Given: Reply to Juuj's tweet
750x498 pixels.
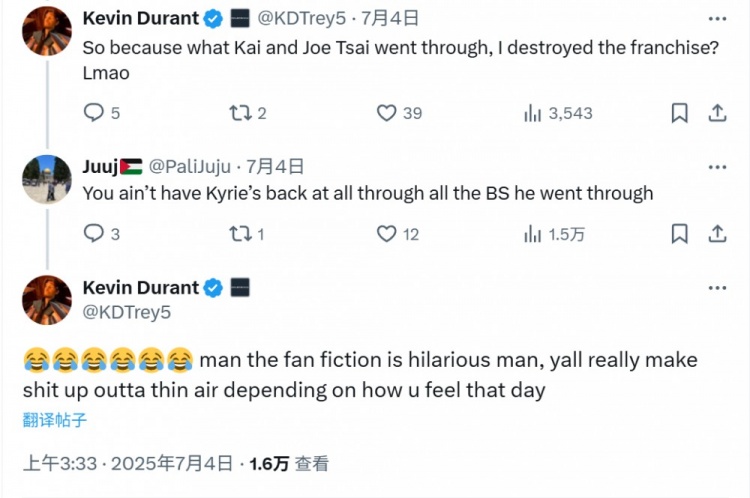Looking at the screenshot, I should pos(94,233).
